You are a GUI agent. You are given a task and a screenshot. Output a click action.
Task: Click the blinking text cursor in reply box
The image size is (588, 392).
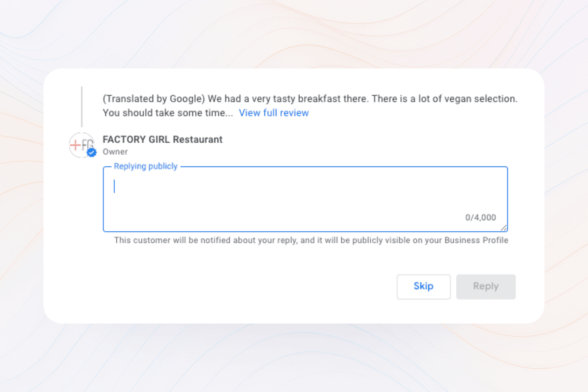click(x=114, y=186)
